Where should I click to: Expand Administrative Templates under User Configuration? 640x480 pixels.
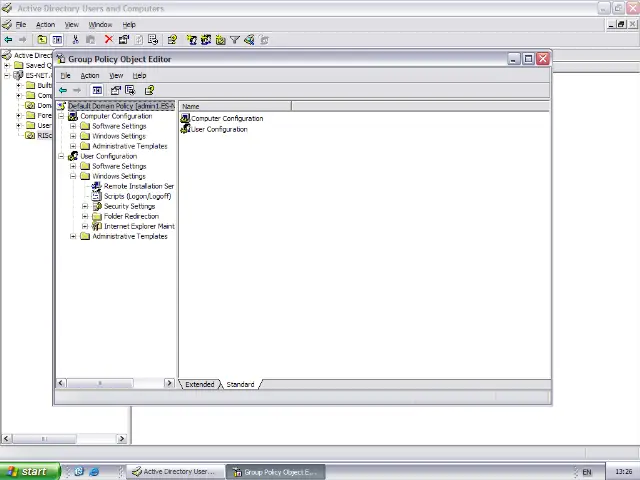73,236
